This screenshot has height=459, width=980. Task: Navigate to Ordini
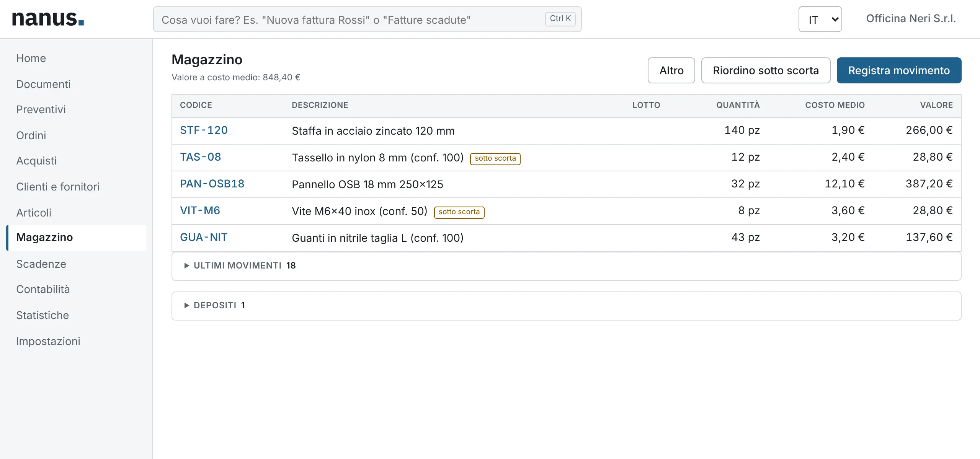[76, 135]
